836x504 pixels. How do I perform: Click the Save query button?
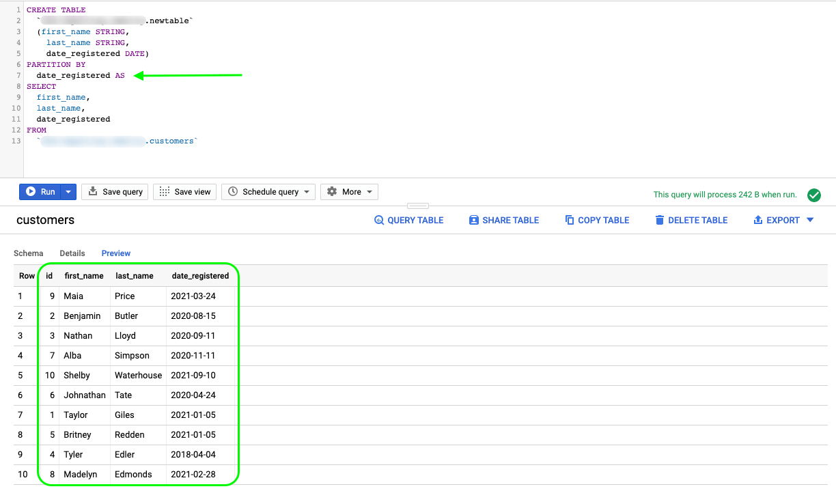click(115, 192)
